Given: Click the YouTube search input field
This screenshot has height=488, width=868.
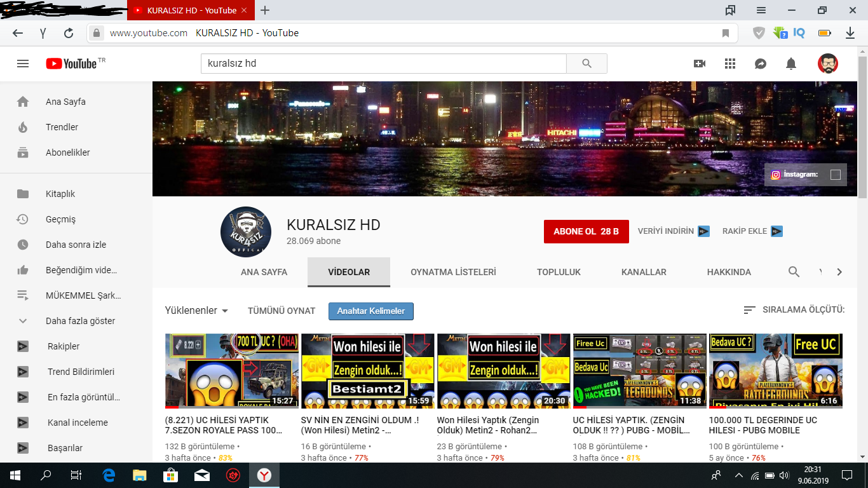Looking at the screenshot, I should 383,64.
